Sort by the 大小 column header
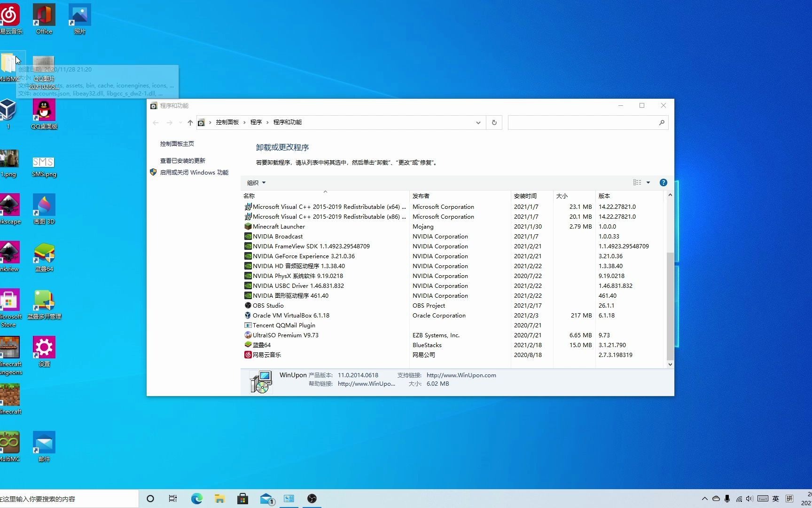Screen dimensions: 812x508 pyautogui.click(x=574, y=196)
